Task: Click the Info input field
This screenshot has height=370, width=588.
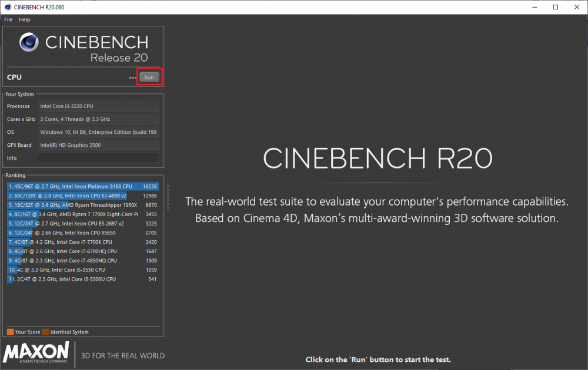Action: tap(98, 158)
